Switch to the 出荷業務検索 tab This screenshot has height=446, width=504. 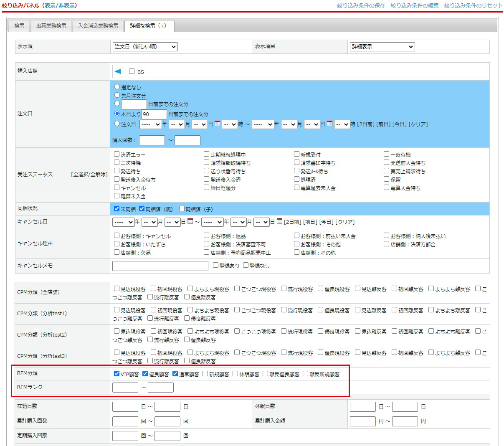[51, 26]
